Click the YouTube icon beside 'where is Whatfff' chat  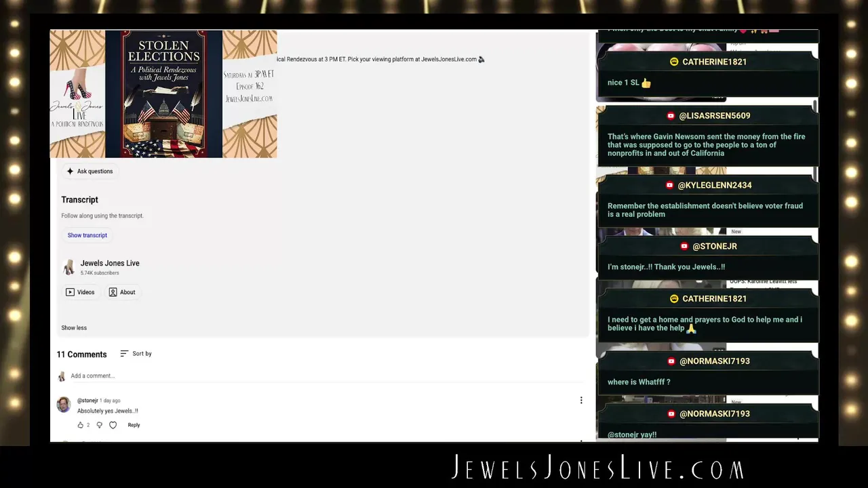pos(671,361)
